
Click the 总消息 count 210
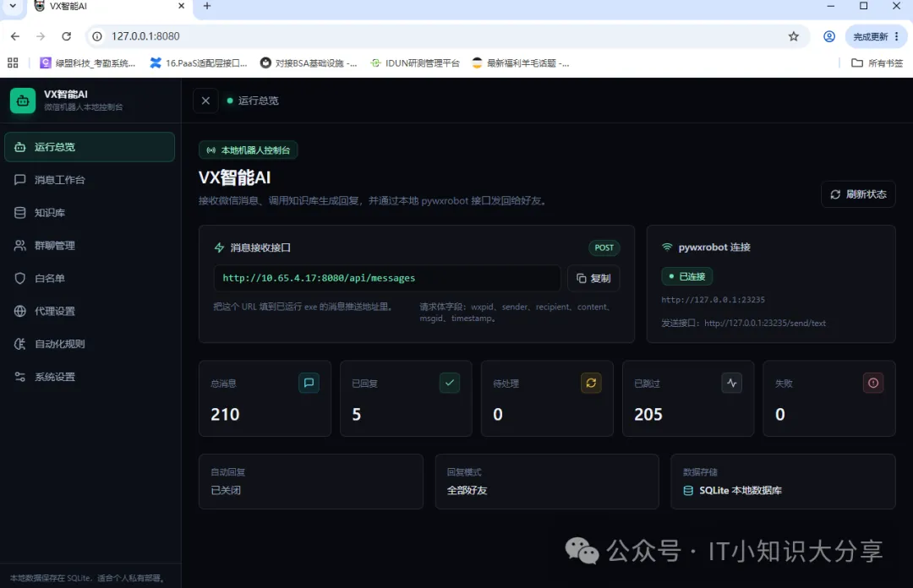[x=226, y=415]
